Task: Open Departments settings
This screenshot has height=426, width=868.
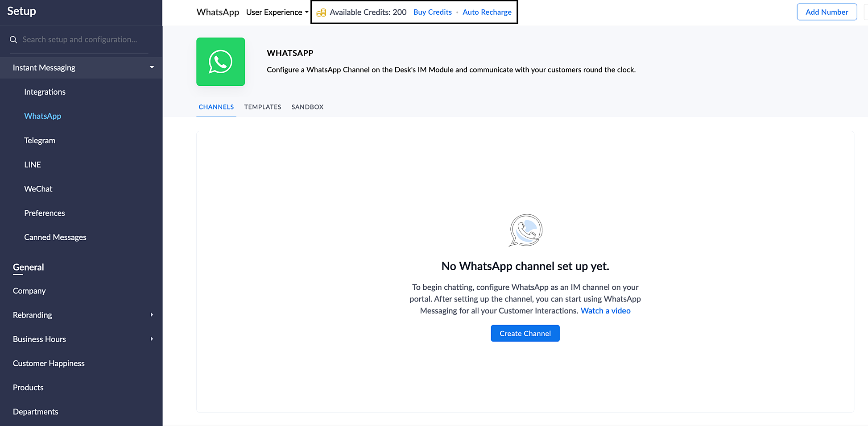Action: click(x=36, y=412)
